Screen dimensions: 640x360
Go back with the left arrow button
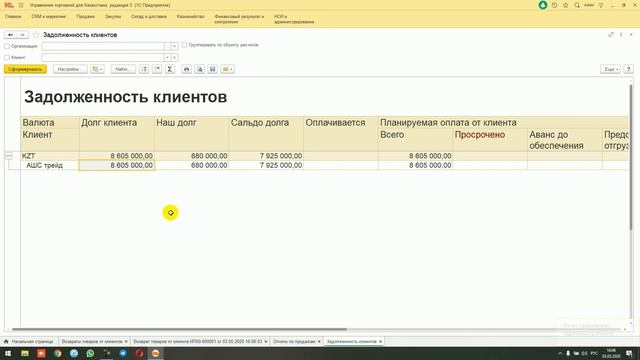[11, 35]
